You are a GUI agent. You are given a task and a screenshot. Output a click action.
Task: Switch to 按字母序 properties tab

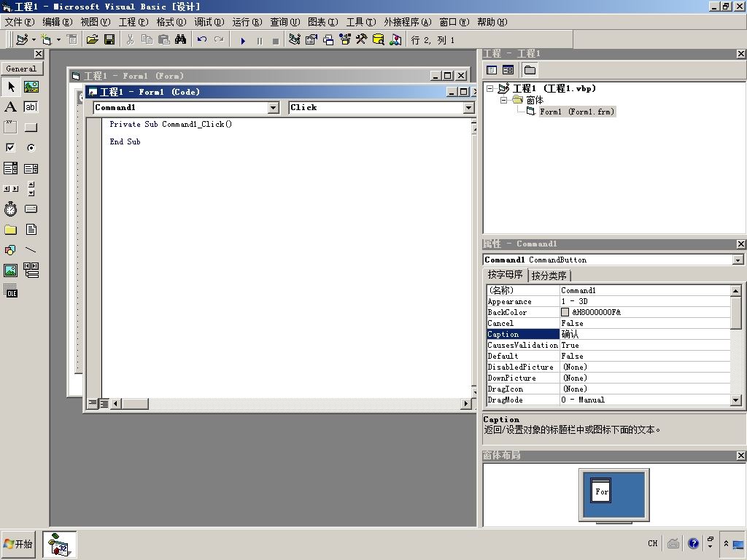pyautogui.click(x=505, y=275)
